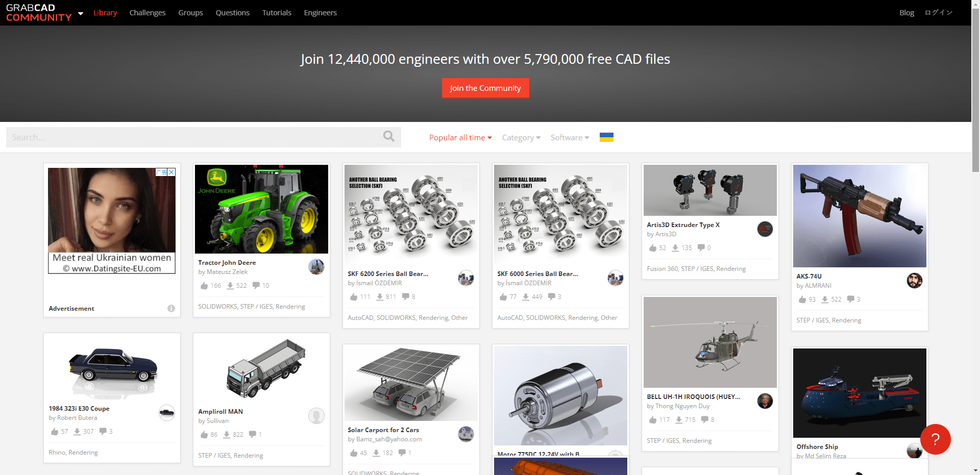Click download icon on 1984 323i E30 Coupe
Screen dimensions: 980x475
(77, 432)
